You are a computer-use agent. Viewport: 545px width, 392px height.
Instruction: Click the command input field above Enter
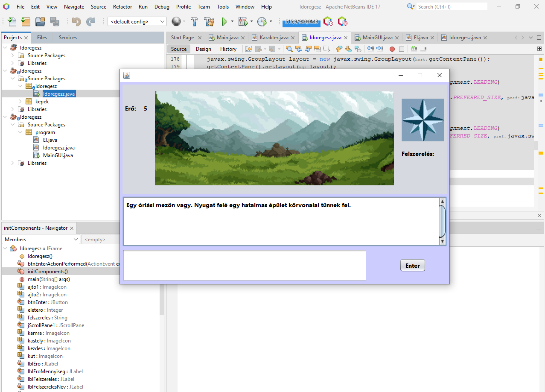[x=245, y=265]
